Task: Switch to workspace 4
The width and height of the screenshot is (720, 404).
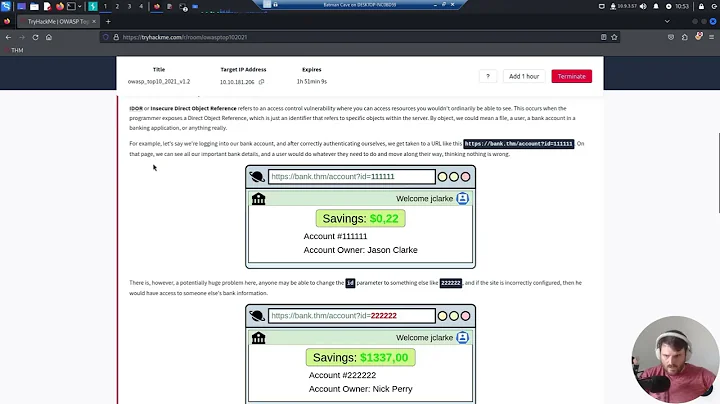Action: [x=141, y=6]
